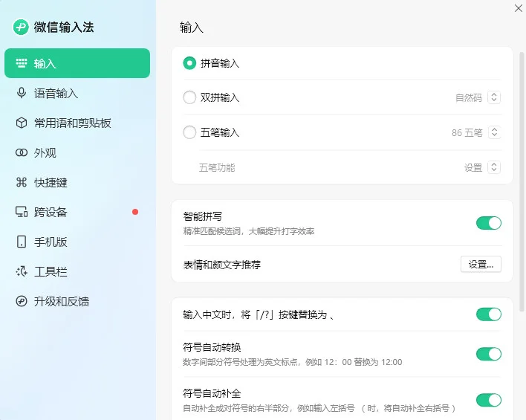Click the command symbol icon for 快捷键
Viewport: 526px width, 420px height.
coord(22,182)
